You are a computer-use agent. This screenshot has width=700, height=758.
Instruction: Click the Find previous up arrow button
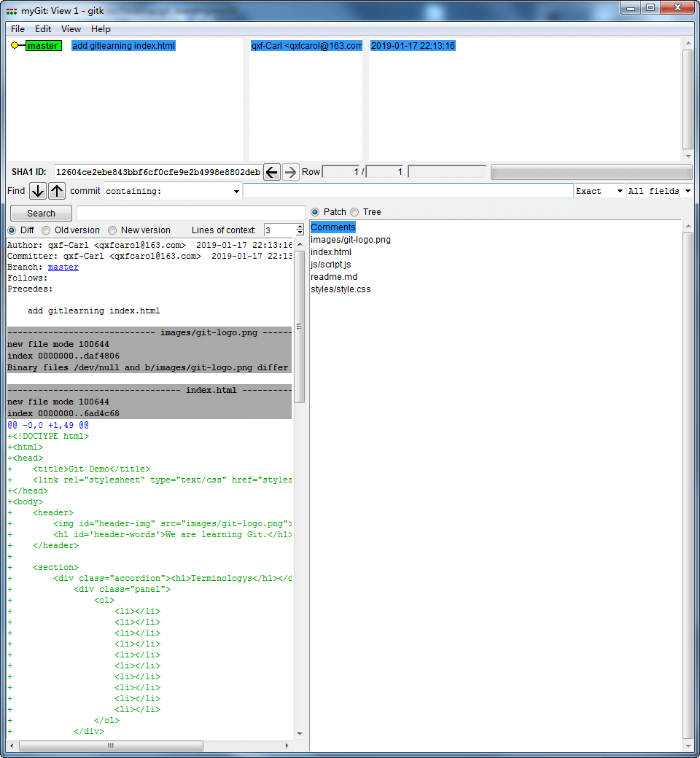click(x=57, y=191)
